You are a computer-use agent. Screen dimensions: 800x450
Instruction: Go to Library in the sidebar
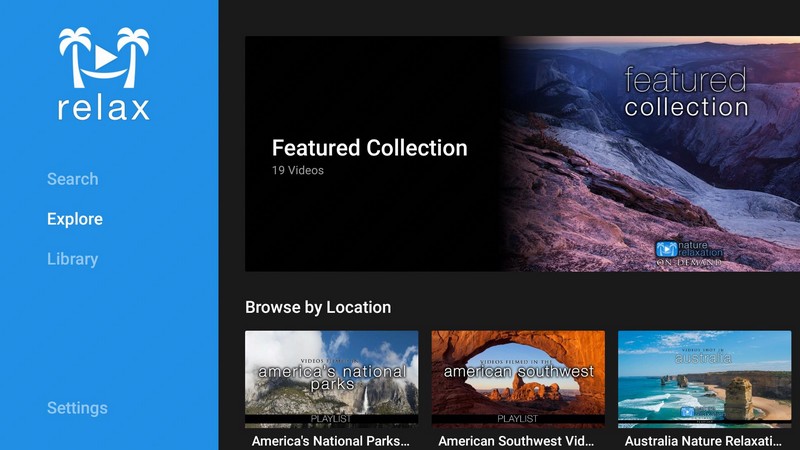pos(72,259)
